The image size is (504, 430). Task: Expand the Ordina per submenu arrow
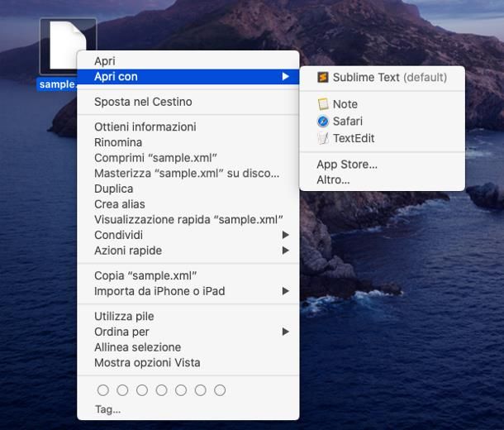tap(285, 332)
